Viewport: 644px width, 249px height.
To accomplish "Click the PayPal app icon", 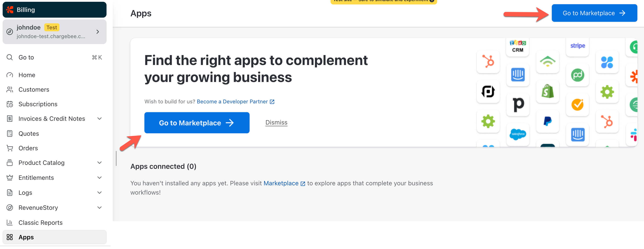I will click(548, 121).
